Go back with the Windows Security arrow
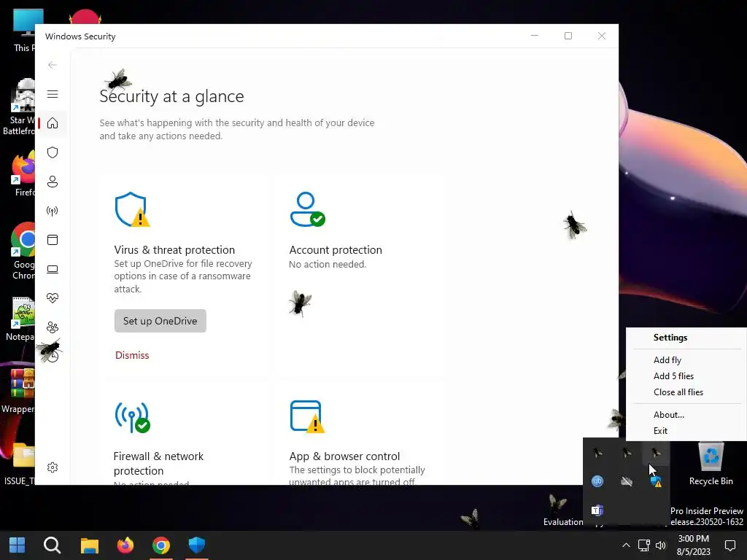Screen dimensions: 747x560 (x=53, y=65)
